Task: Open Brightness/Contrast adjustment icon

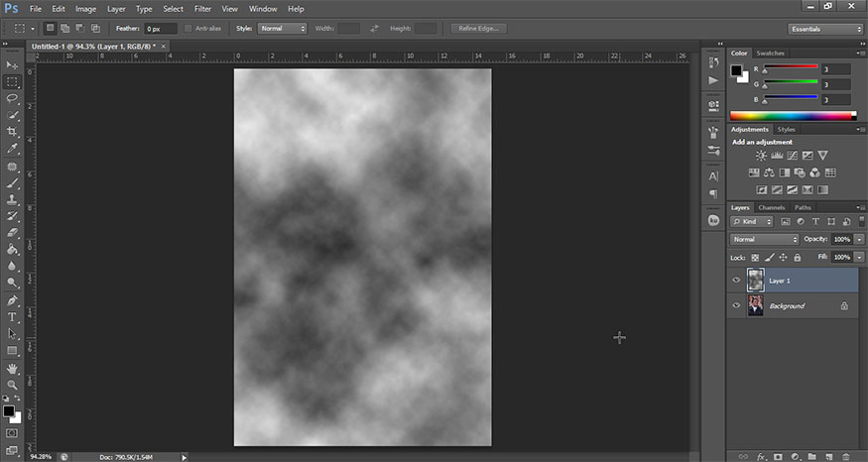Action: tap(762, 156)
